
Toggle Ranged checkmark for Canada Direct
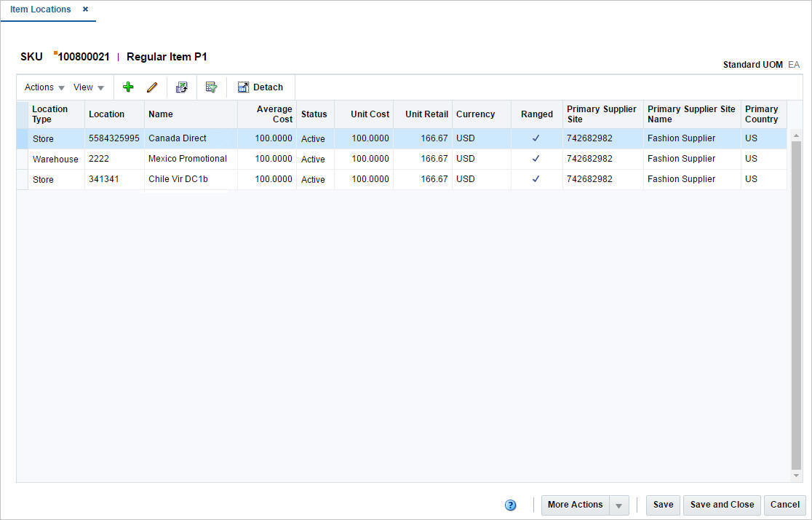(x=536, y=138)
